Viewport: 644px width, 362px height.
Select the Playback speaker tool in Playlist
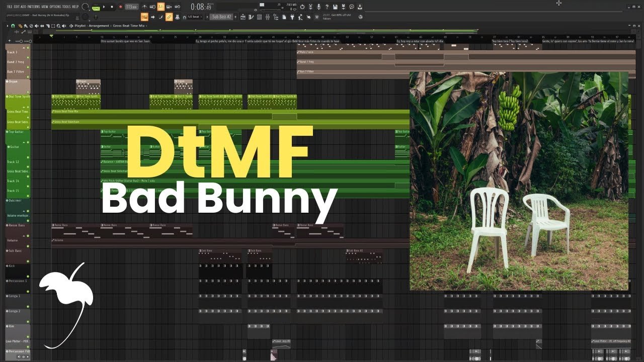[x=64, y=26]
